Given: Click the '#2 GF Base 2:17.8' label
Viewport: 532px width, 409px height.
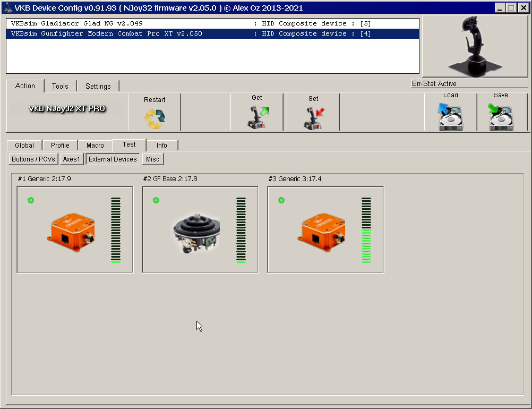Looking at the screenshot, I should [x=170, y=179].
